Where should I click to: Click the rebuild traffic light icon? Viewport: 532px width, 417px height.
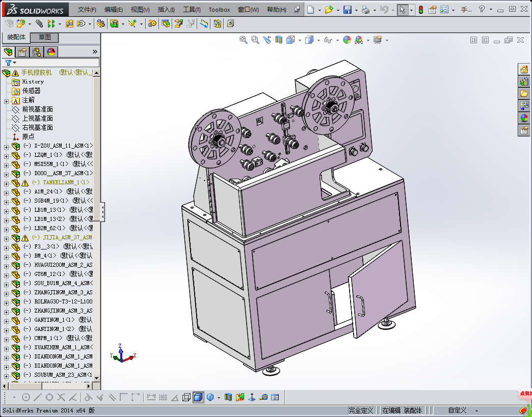420,10
